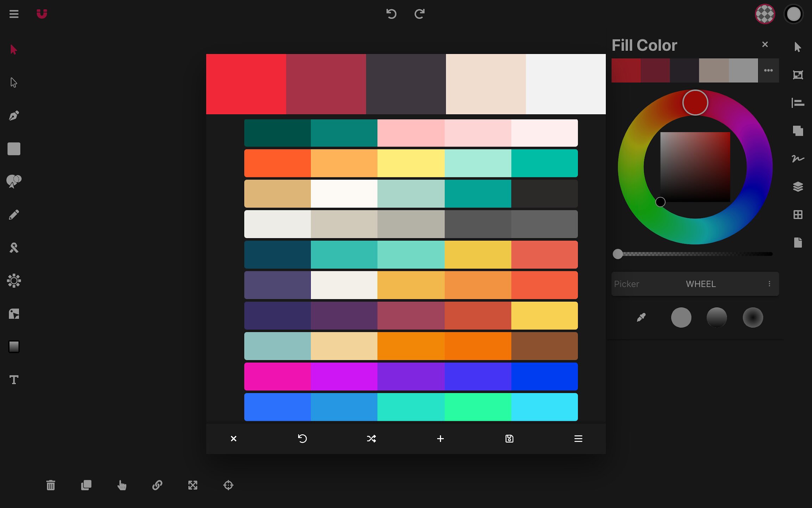Pick the magenta-to-blue palette row

[411, 376]
